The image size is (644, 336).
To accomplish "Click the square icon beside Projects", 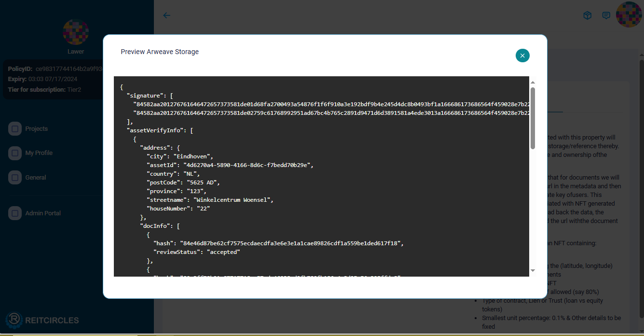I will point(15,129).
